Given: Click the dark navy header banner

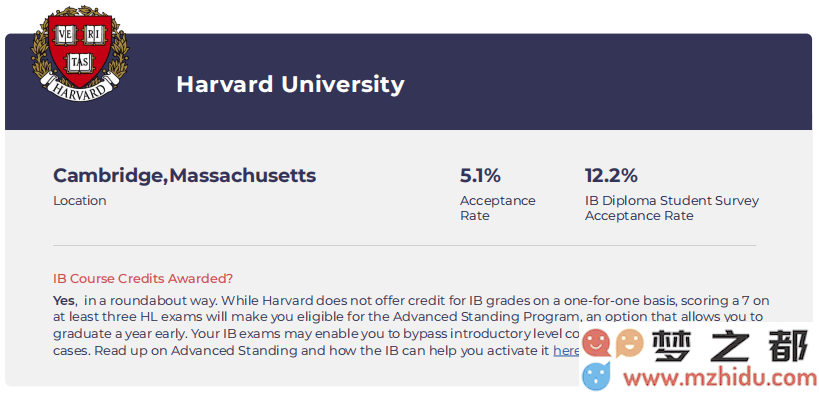Looking at the screenshot, I should point(408,82).
